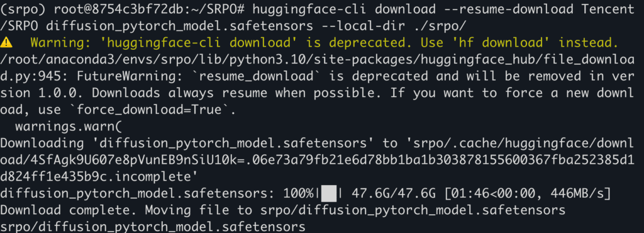Viewport: 644px width, 233px height.
Task: Click the 'Download complete.' message
Action: tap(68, 211)
